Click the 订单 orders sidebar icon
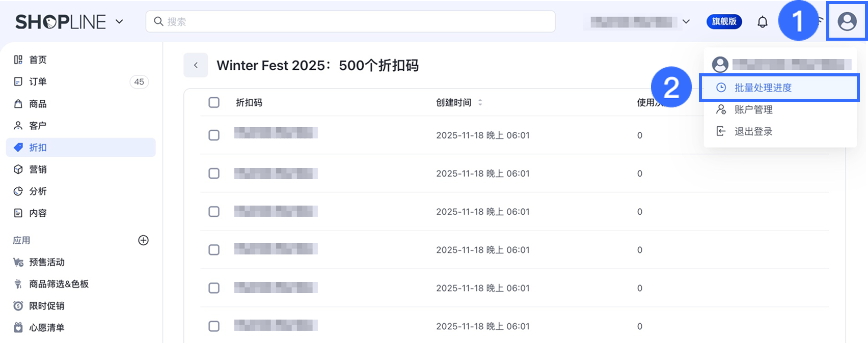868x343 pixels. tap(18, 82)
